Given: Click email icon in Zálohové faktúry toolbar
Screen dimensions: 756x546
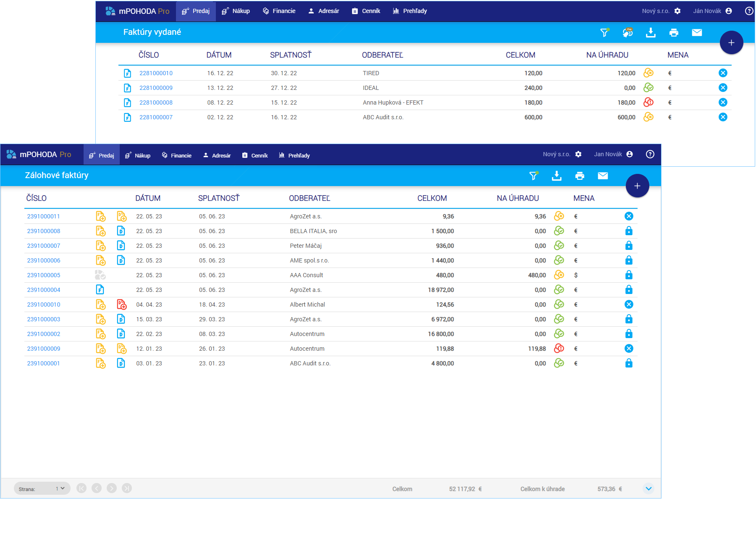Looking at the screenshot, I should pos(603,176).
